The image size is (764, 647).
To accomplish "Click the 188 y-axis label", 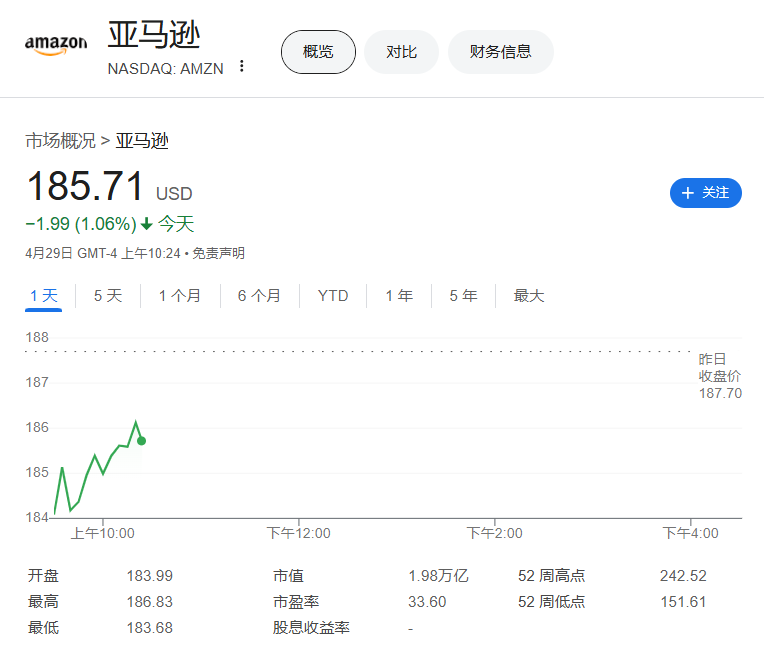I will 37,337.
